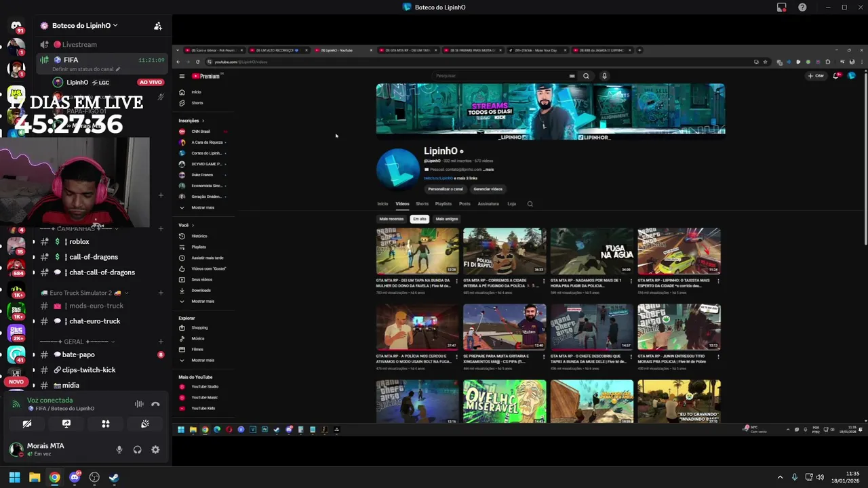Switch to channel Posts tab
Viewport: 868px width, 488px height.
click(x=465, y=203)
